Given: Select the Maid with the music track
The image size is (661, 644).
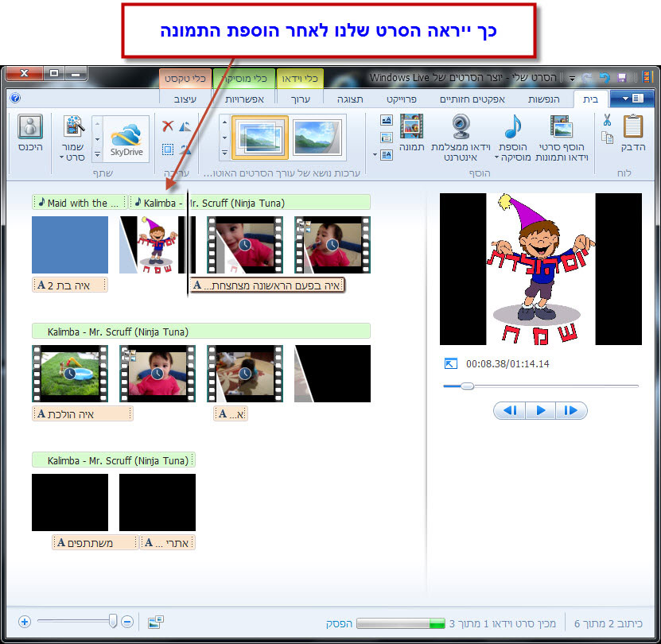Looking at the screenshot, I should [80, 202].
